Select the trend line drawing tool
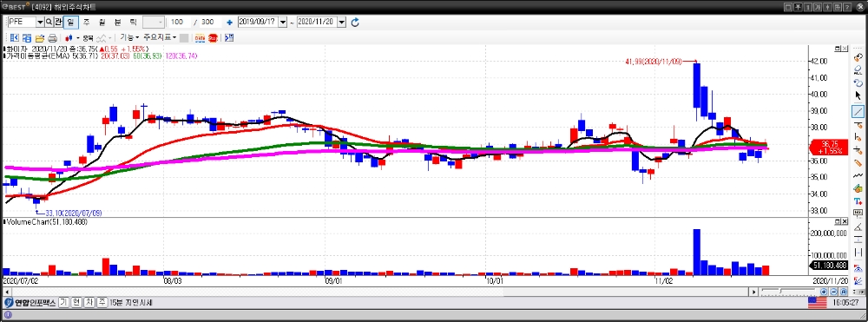Screen dimensions: 868x322 click(x=858, y=112)
